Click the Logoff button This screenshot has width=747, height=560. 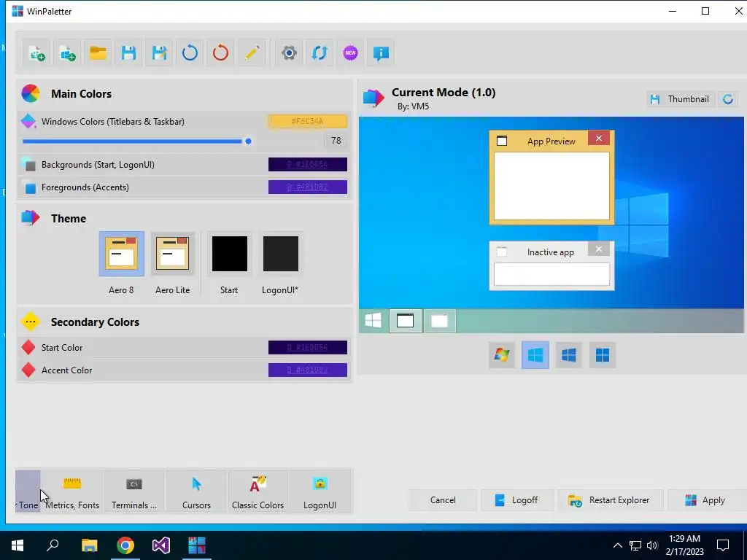[x=517, y=500]
